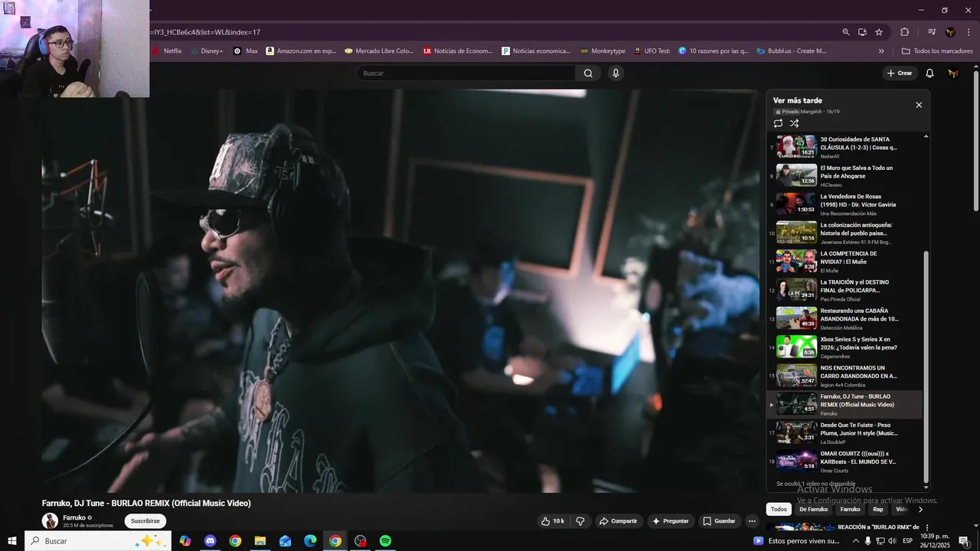Toggle playlist loop in Ver más tarde
The width and height of the screenshot is (980, 551).
[x=778, y=123]
